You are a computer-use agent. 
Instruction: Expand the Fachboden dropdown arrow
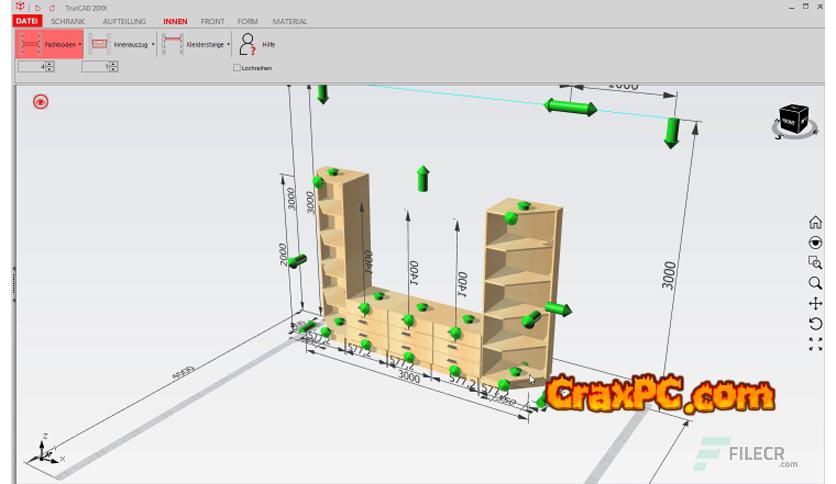click(80, 45)
